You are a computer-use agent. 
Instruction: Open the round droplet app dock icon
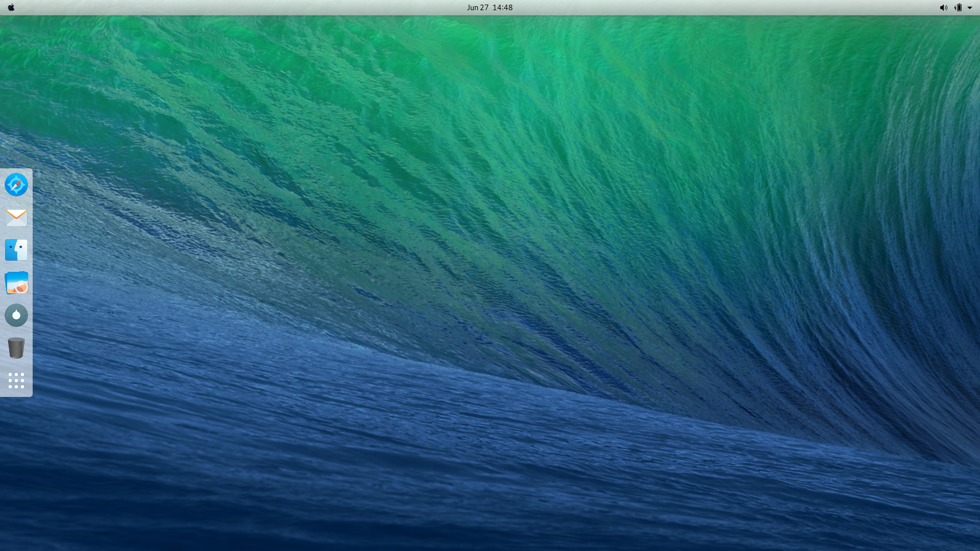16,315
